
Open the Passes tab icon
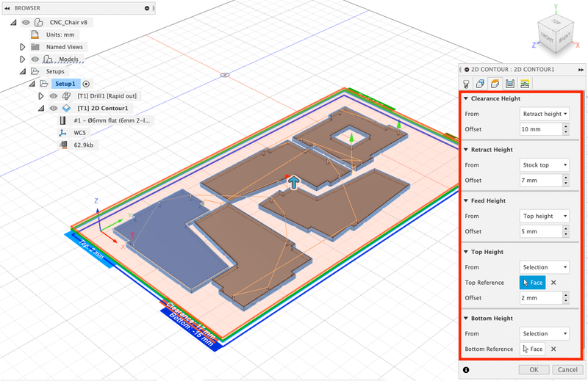(x=509, y=82)
